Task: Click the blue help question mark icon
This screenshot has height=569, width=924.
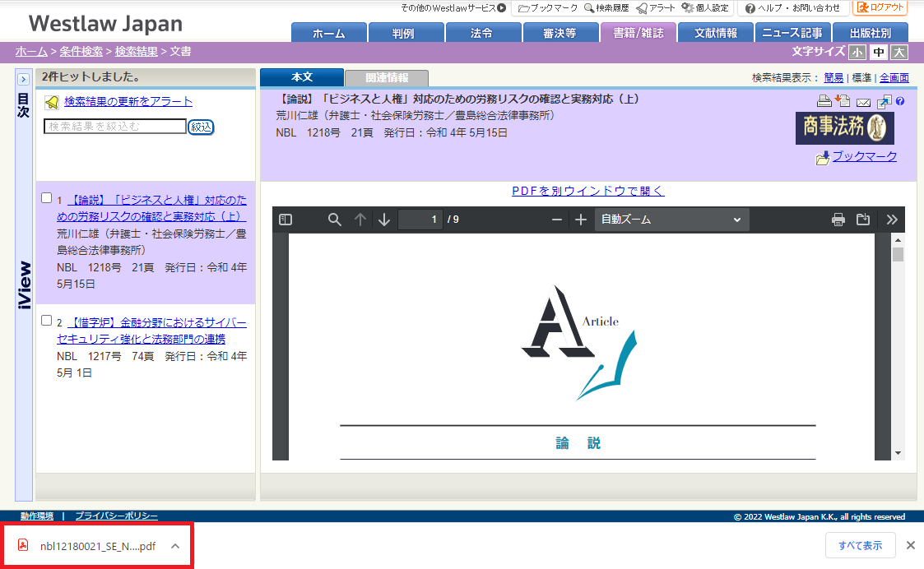Action: point(900,101)
